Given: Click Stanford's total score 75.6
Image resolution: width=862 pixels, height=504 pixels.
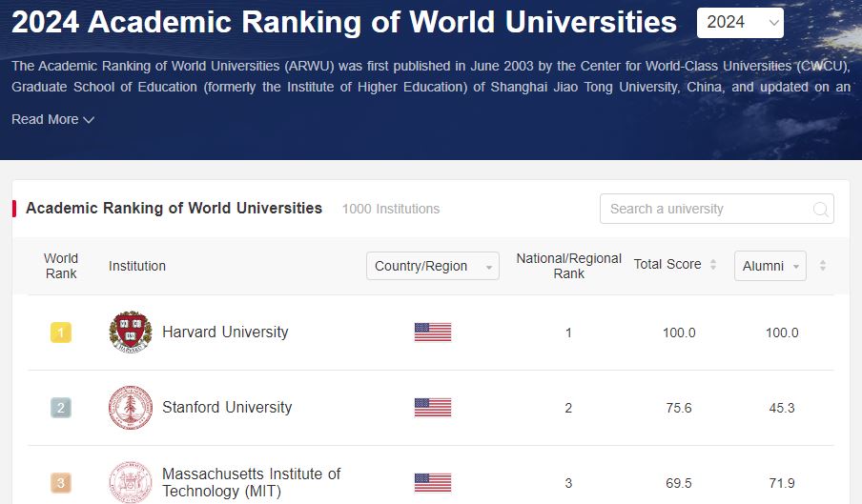Looking at the screenshot, I should [x=679, y=408].
